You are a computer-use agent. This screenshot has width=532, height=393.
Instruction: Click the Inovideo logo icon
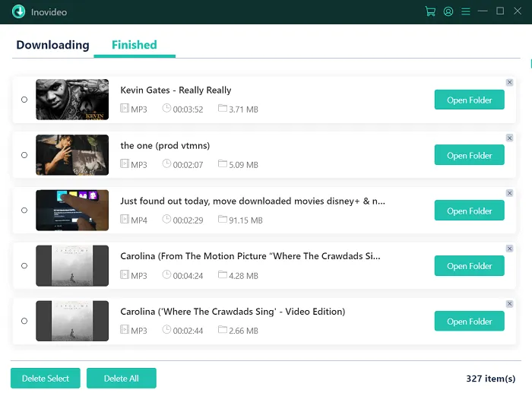pos(19,11)
